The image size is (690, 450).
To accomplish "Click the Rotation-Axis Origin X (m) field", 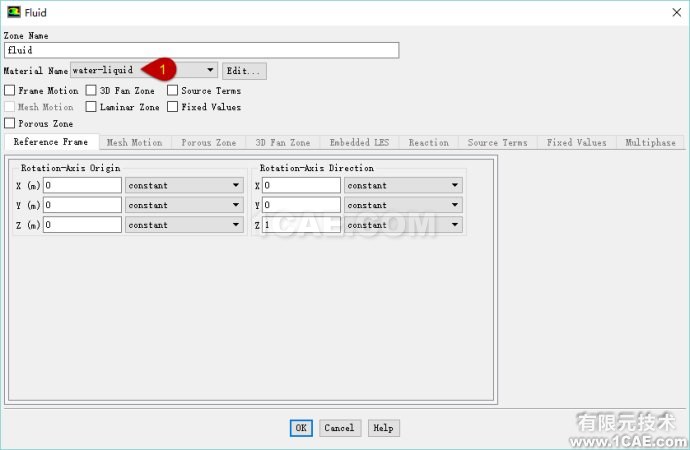I will click(82, 185).
